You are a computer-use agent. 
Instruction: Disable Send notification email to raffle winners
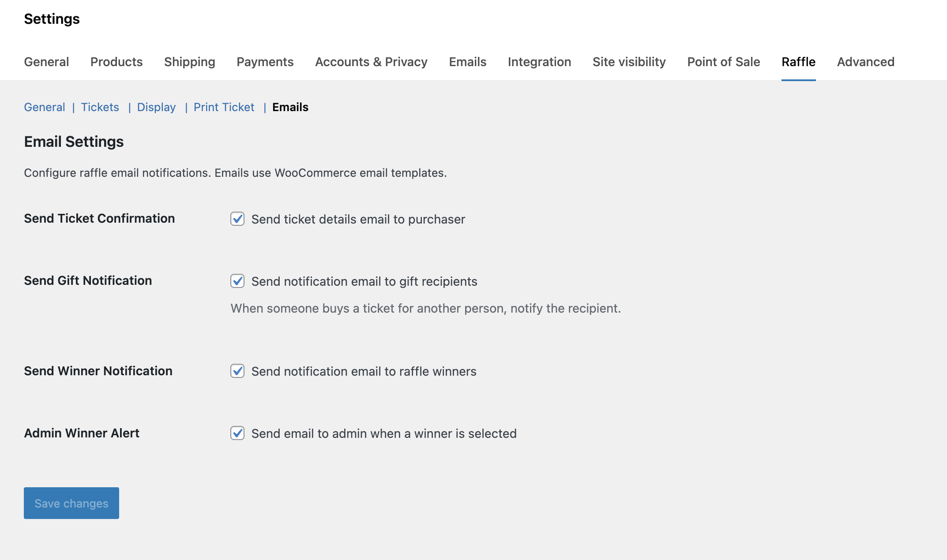tap(237, 371)
